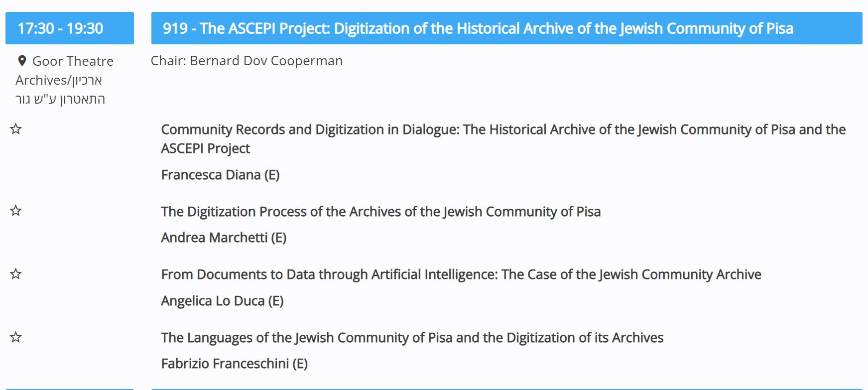Open From Documents to Data through AI talk
This screenshot has height=390, width=868.
coord(461,274)
